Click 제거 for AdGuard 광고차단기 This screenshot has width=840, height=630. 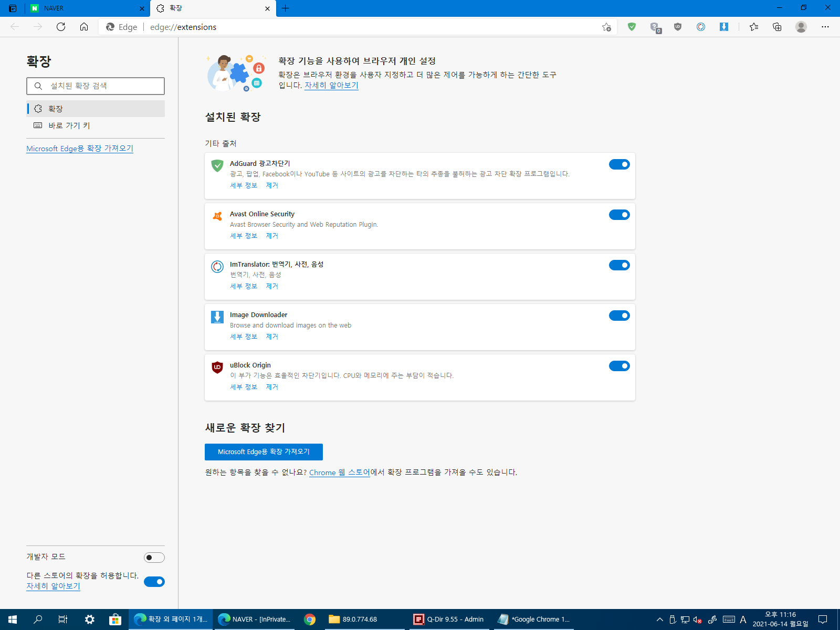pos(272,185)
